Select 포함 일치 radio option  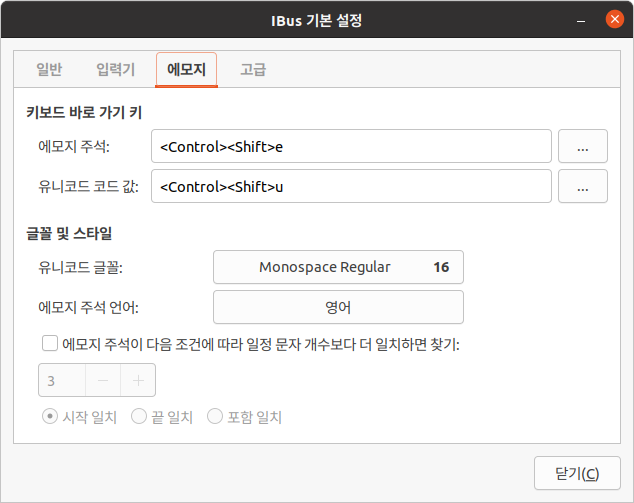(215, 416)
